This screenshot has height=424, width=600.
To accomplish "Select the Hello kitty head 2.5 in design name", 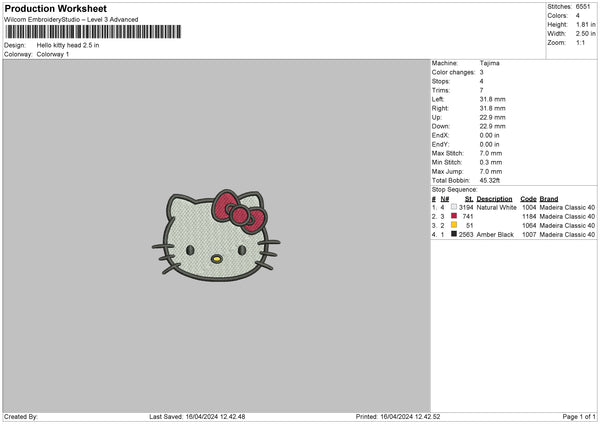I will pyautogui.click(x=68, y=45).
